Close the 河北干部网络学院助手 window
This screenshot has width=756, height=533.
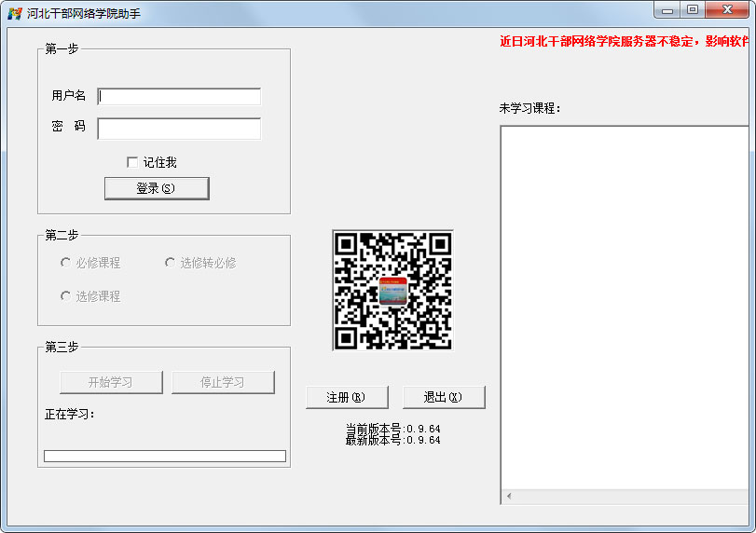pyautogui.click(x=727, y=10)
